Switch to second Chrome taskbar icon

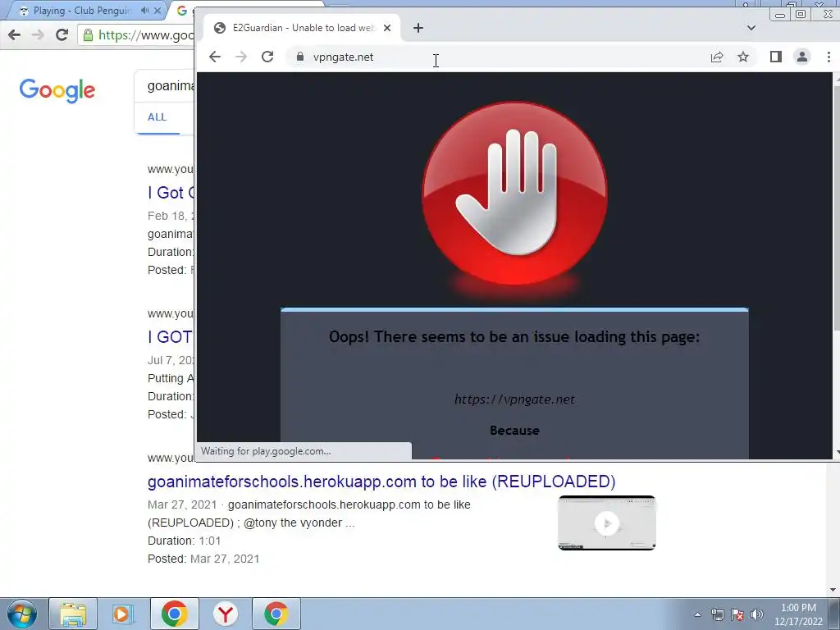pyautogui.click(x=276, y=614)
